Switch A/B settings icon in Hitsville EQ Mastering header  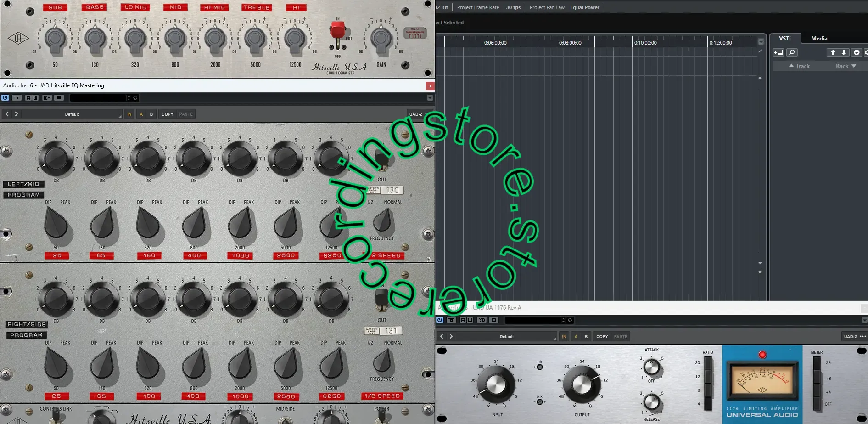pyautogui.click(x=47, y=98)
